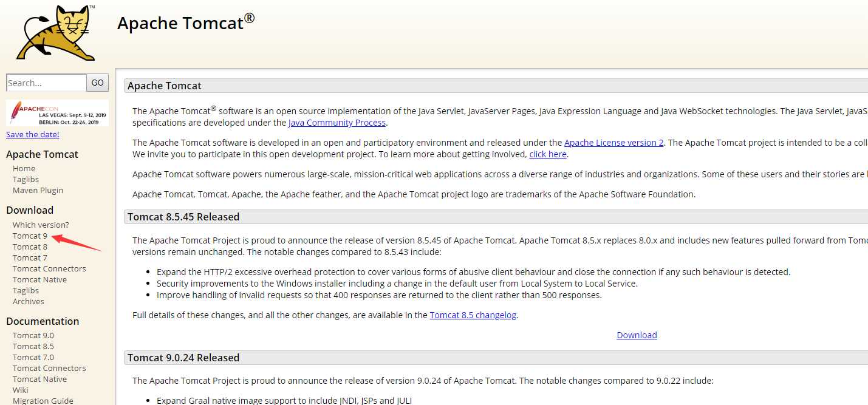868x405 pixels.
Task: Follow the 'click here' link
Action: (x=548, y=154)
